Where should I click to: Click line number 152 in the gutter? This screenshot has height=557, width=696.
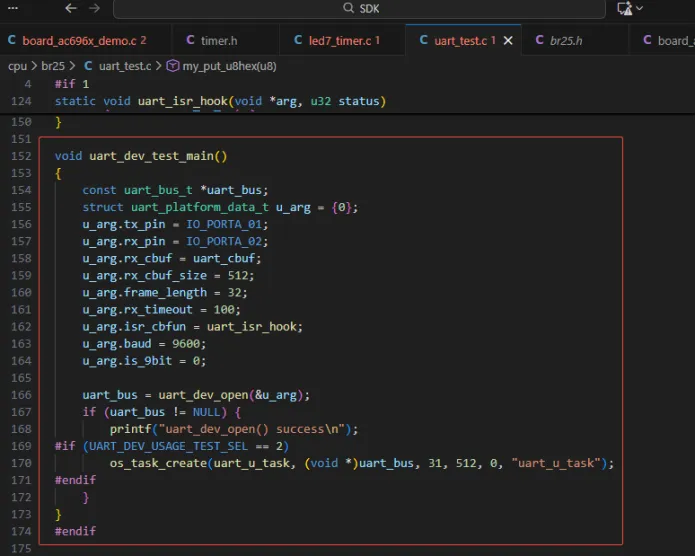(x=21, y=156)
